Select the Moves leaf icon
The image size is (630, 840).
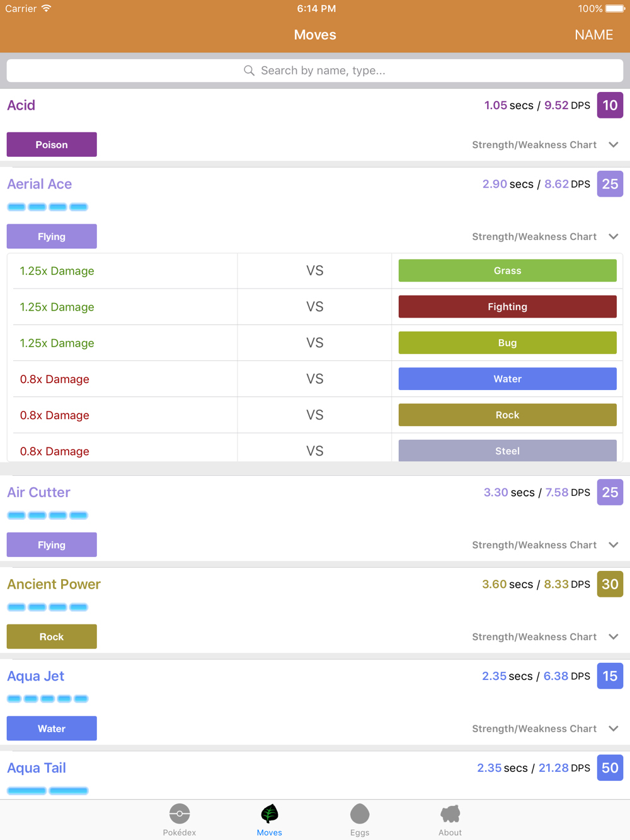pyautogui.click(x=270, y=814)
